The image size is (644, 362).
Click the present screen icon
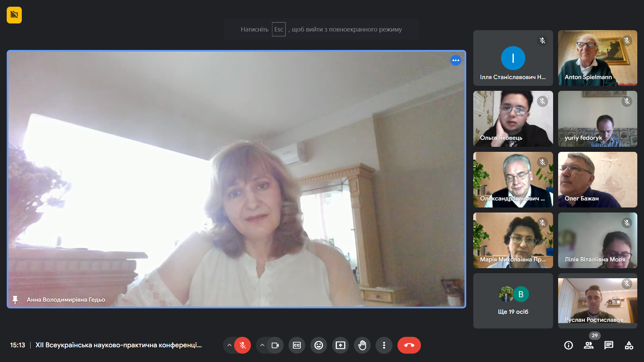[340, 345]
